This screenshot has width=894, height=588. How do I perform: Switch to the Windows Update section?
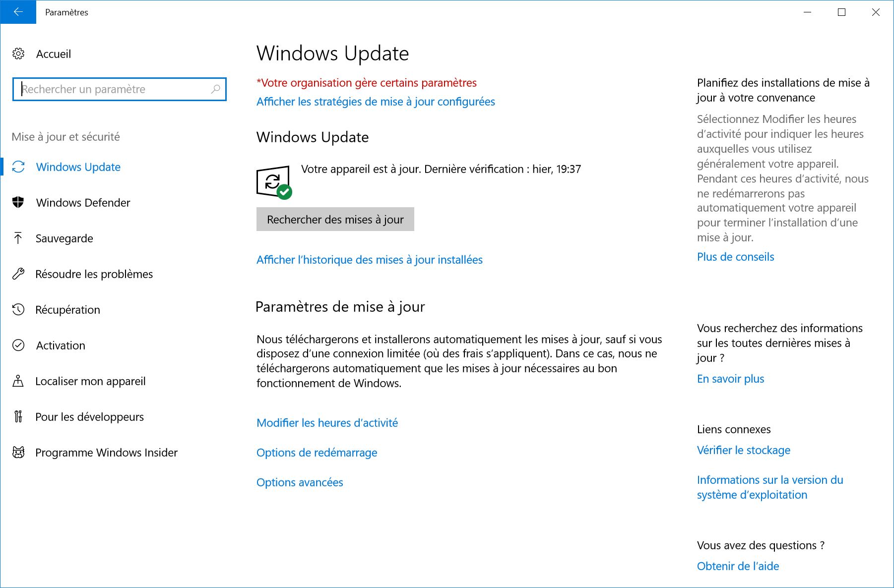pos(77,167)
